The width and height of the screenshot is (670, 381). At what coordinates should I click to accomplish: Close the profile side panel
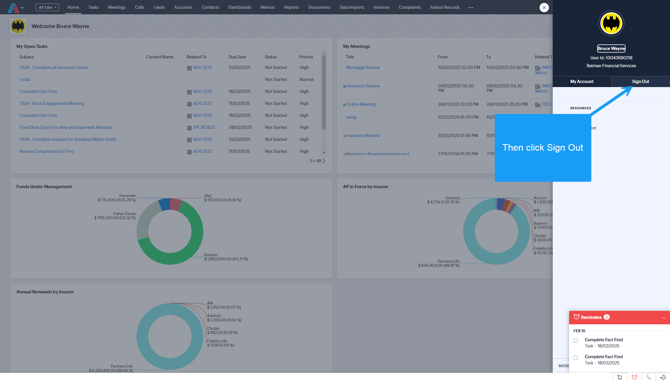[544, 7]
